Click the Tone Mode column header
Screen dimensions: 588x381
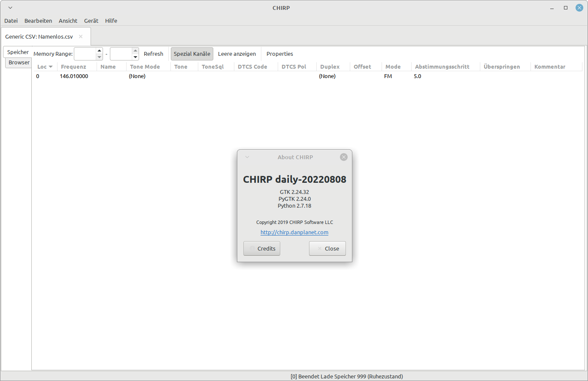149,67
